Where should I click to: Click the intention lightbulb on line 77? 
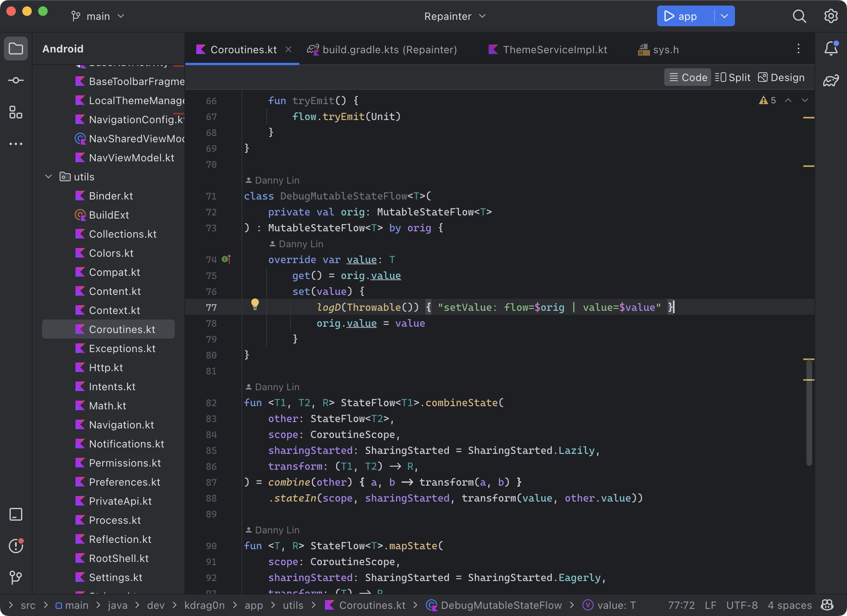click(x=255, y=304)
